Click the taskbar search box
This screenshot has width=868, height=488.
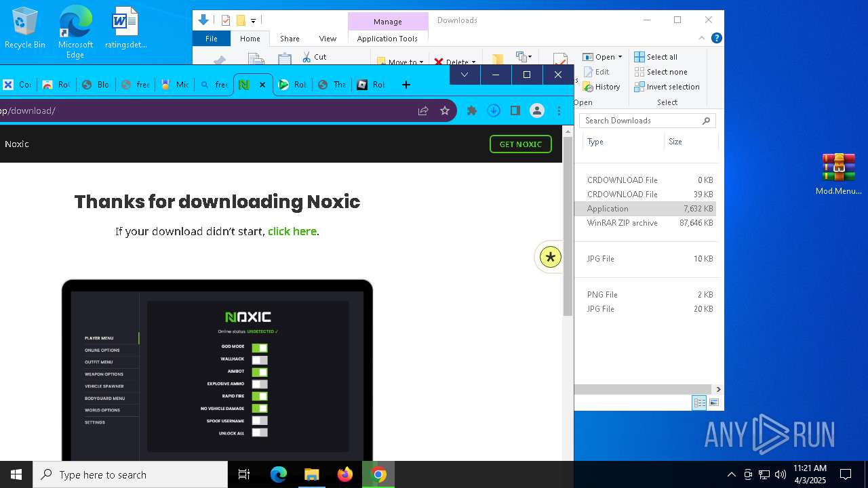click(130, 474)
